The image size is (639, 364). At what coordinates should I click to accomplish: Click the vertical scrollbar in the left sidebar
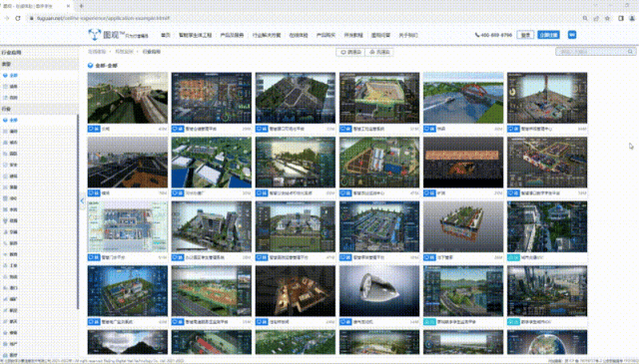pyautogui.click(x=78, y=211)
